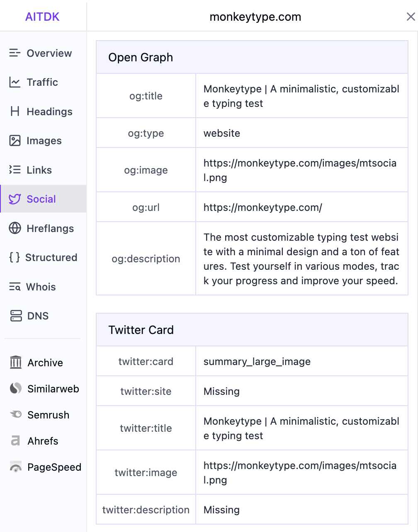
Task: Click the DNS server icon
Action: [x=16, y=316]
